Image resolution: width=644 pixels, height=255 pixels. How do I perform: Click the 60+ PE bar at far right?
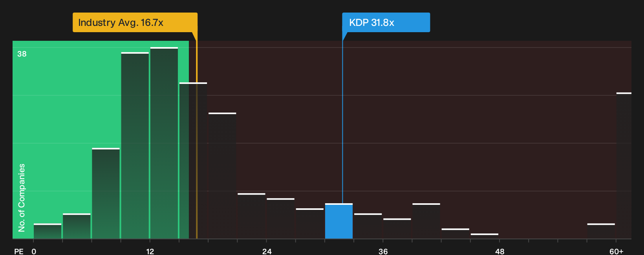pyautogui.click(x=624, y=166)
